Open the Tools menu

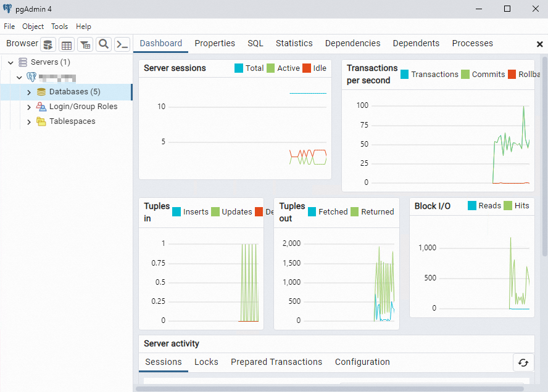tap(59, 27)
